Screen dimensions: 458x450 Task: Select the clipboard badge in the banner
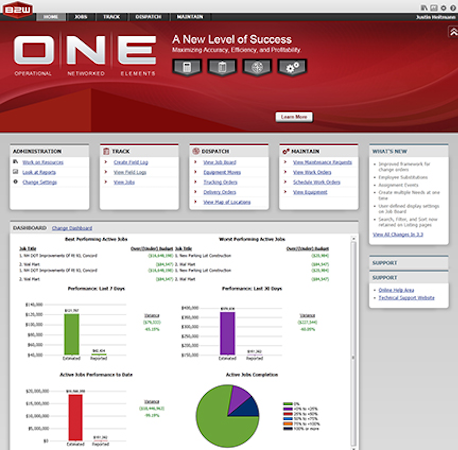[x=222, y=68]
